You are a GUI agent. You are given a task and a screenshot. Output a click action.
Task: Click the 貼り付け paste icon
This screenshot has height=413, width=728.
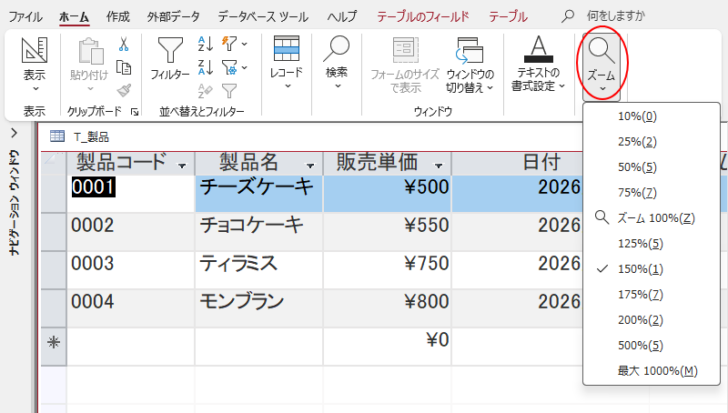90,51
